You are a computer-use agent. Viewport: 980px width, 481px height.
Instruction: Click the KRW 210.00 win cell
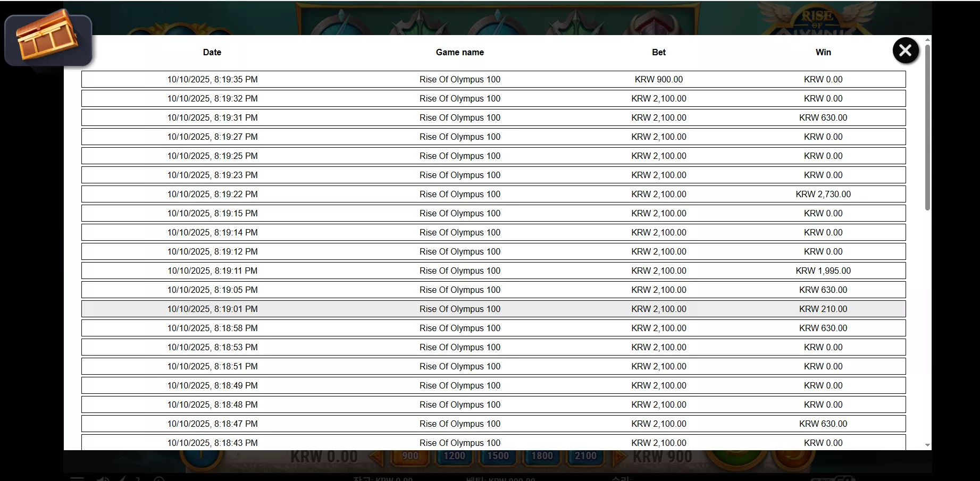pyautogui.click(x=823, y=309)
